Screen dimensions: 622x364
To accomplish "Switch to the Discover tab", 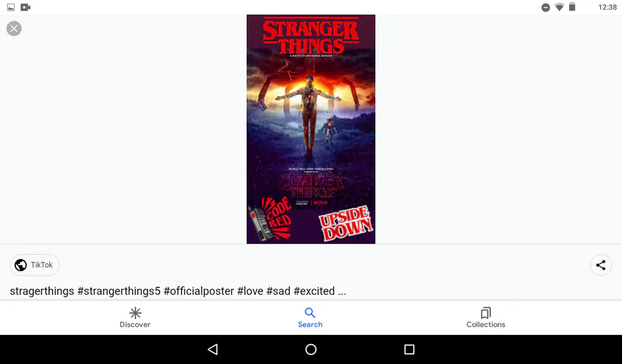I will click(x=135, y=318).
